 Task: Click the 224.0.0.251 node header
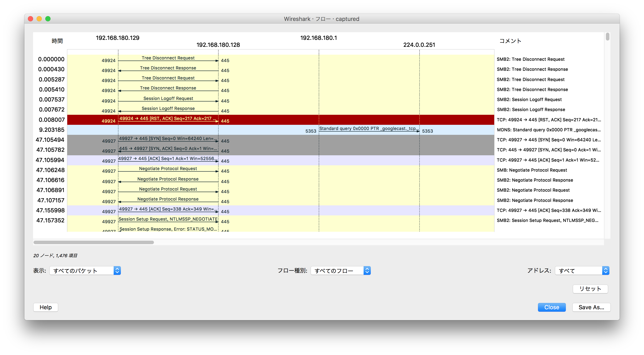[x=419, y=45]
